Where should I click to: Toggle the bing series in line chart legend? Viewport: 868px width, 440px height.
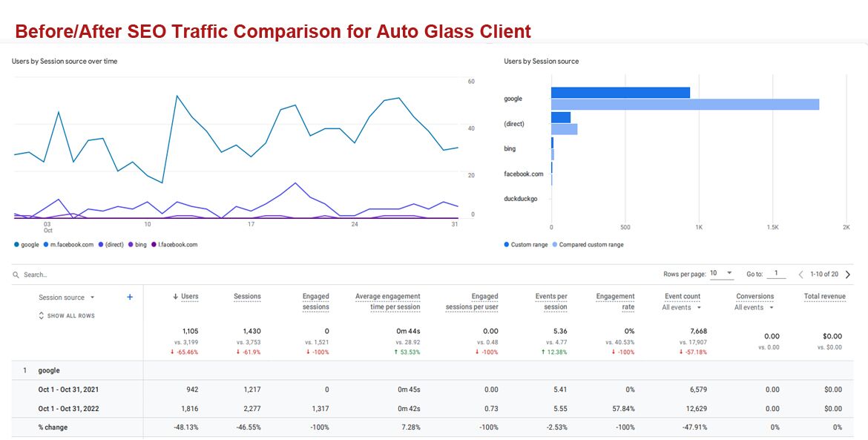point(131,244)
